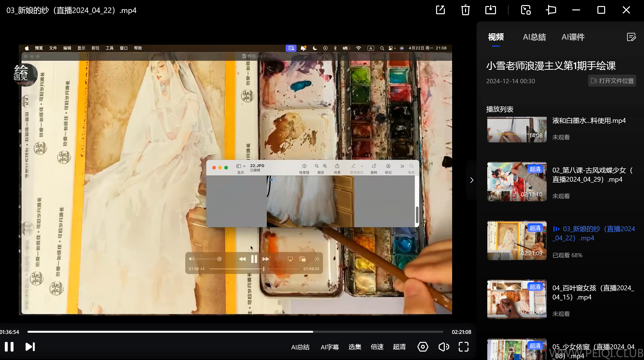Open AI总结 in the bottom control bar
The image size is (644, 360).
(300, 347)
